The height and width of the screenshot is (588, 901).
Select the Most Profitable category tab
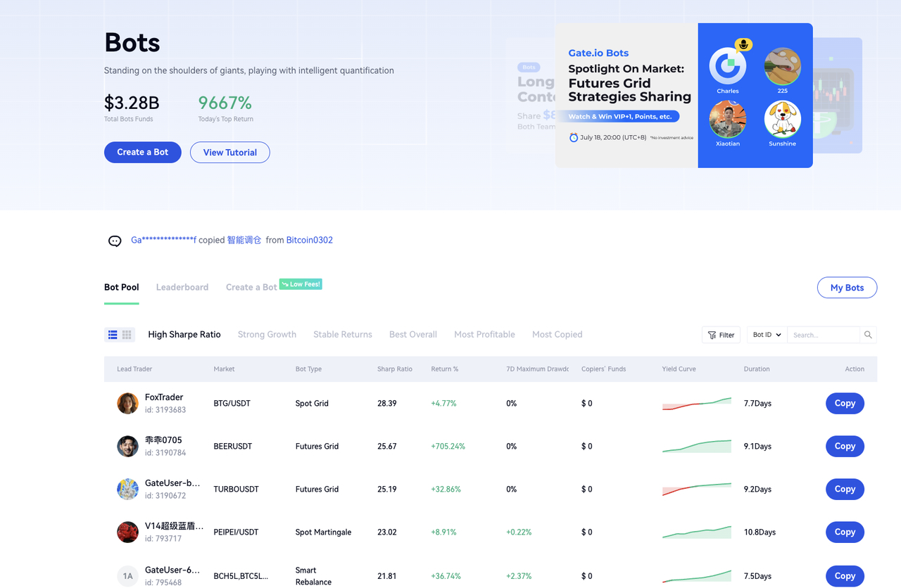click(x=484, y=335)
